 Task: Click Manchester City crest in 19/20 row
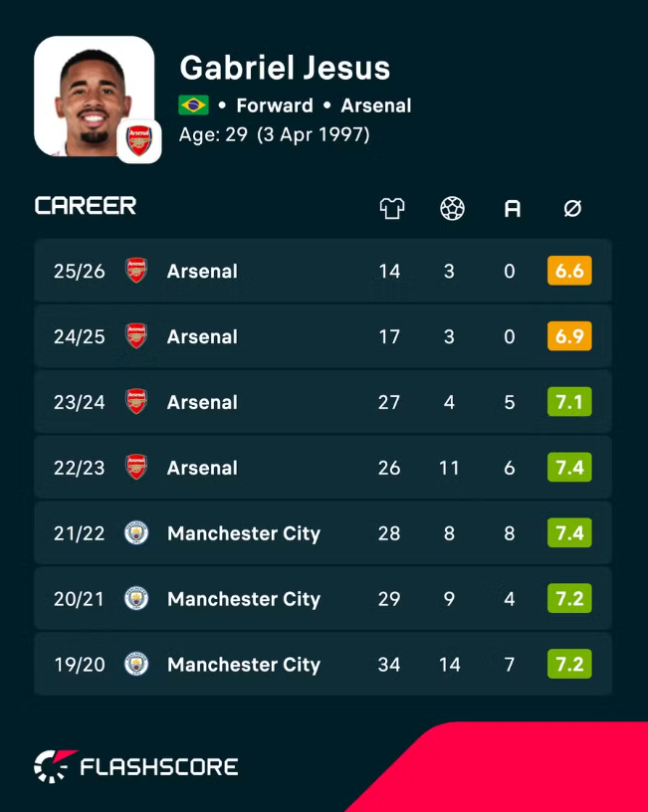[136, 664]
